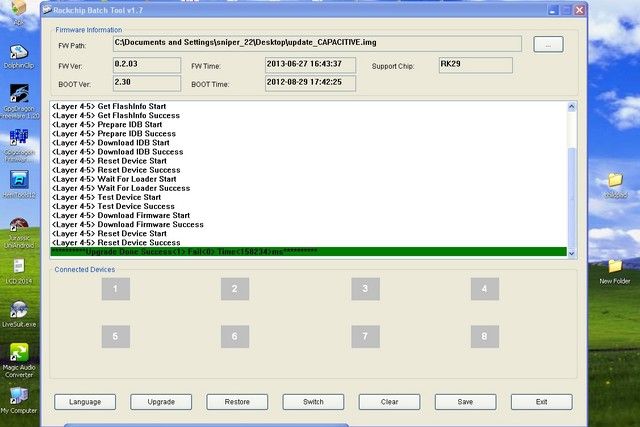Click the Language button
Screen dimensions: 640x427
[85, 402]
